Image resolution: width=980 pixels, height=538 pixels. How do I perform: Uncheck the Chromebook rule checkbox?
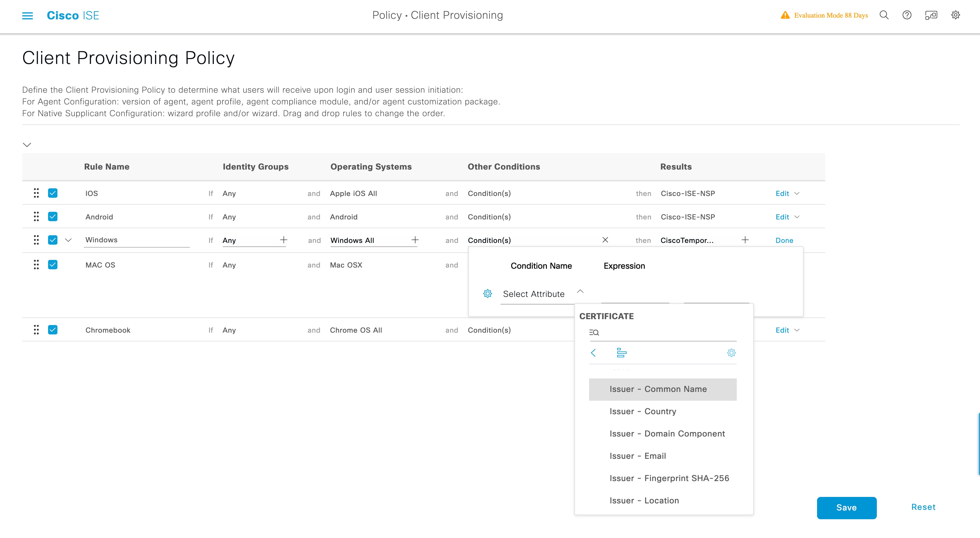pos(53,330)
